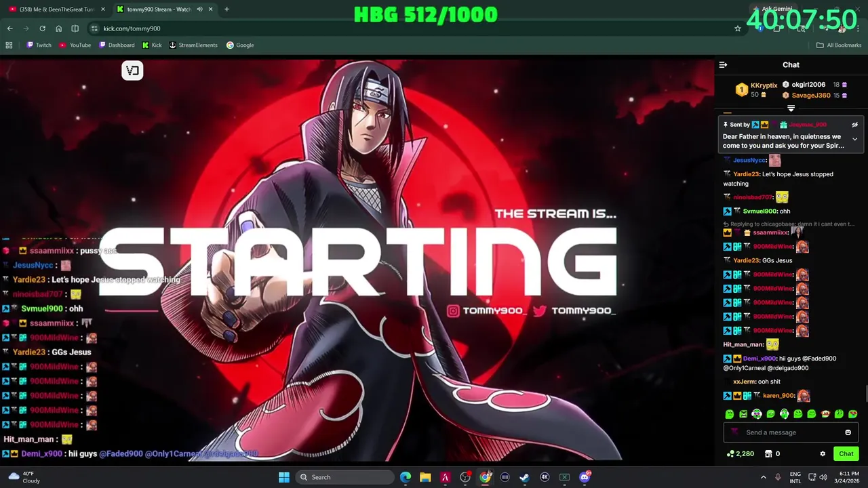Hide the pinned message with the crossed-eye icon
The height and width of the screenshot is (488, 868).
click(854, 125)
